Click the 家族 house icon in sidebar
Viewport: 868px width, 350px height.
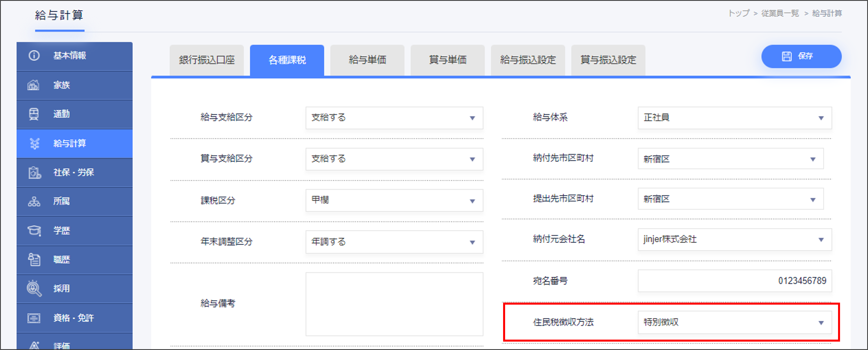click(33, 85)
